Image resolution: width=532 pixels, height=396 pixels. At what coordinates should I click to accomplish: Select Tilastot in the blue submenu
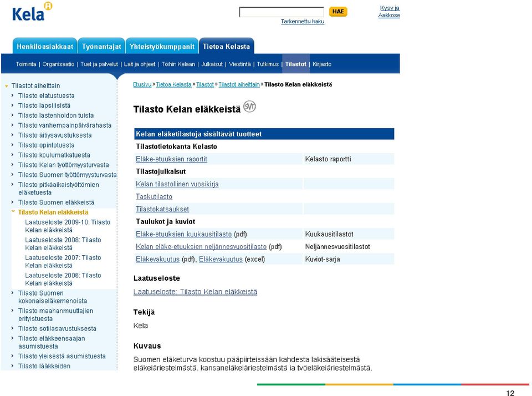click(296, 64)
